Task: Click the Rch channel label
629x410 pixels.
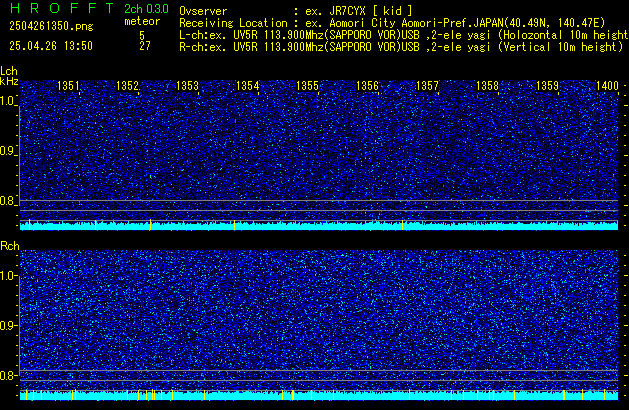Action: [10, 246]
